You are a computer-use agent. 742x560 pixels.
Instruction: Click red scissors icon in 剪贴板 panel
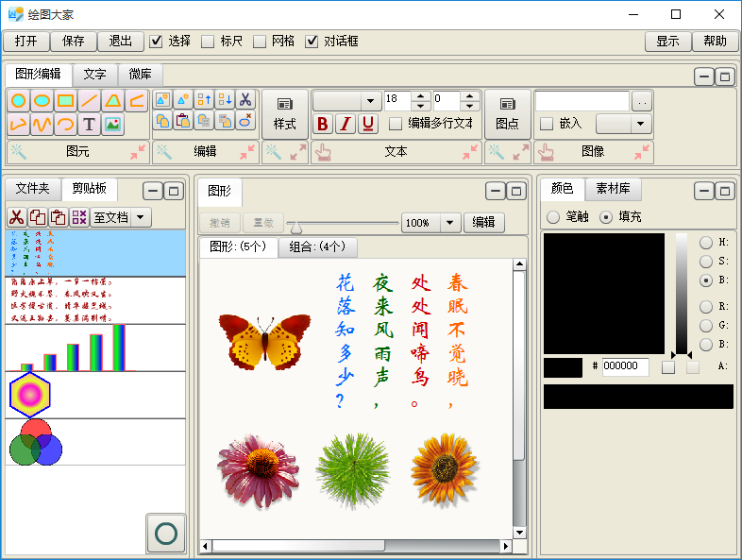pos(17,217)
